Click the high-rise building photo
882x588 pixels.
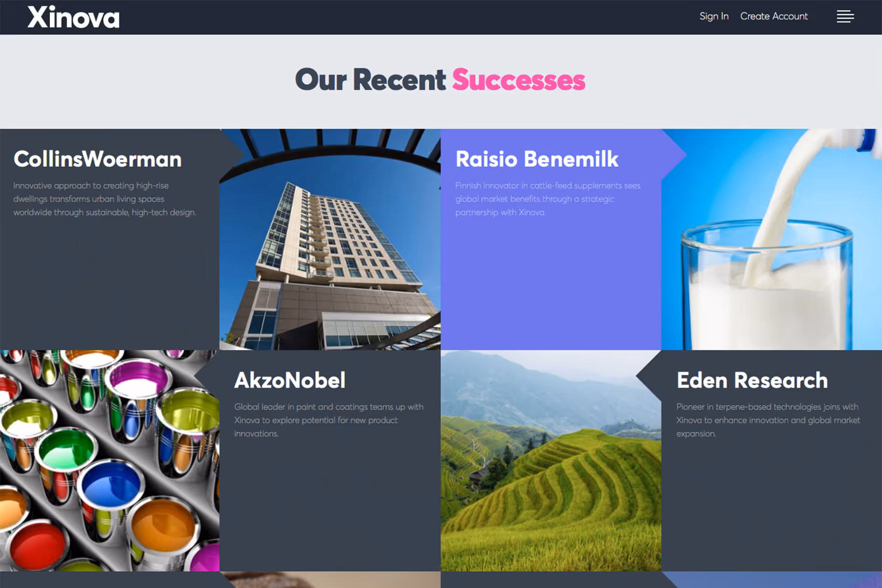(330, 240)
